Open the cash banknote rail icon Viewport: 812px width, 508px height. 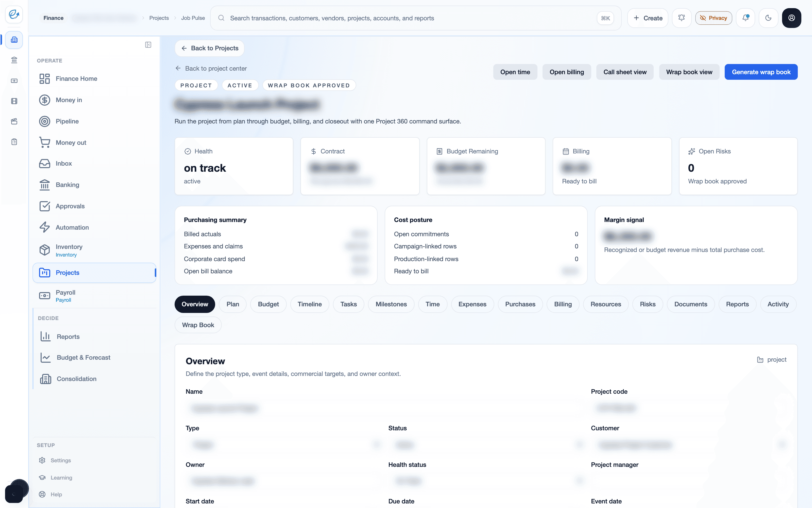[14, 81]
